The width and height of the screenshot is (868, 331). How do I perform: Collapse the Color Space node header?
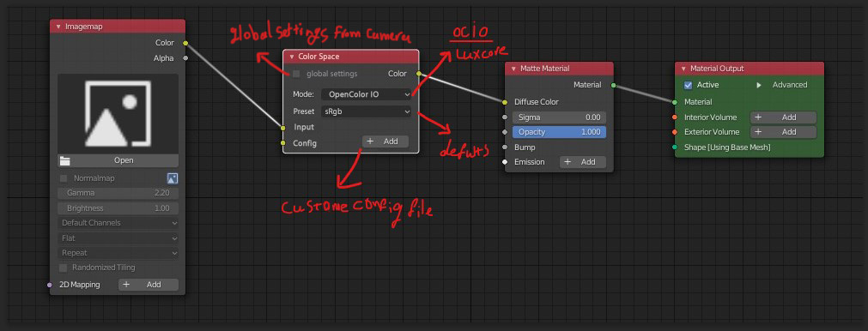pos(292,57)
